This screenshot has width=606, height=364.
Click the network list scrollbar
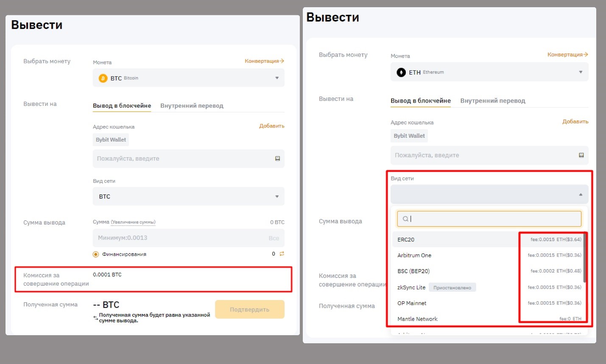click(585, 258)
